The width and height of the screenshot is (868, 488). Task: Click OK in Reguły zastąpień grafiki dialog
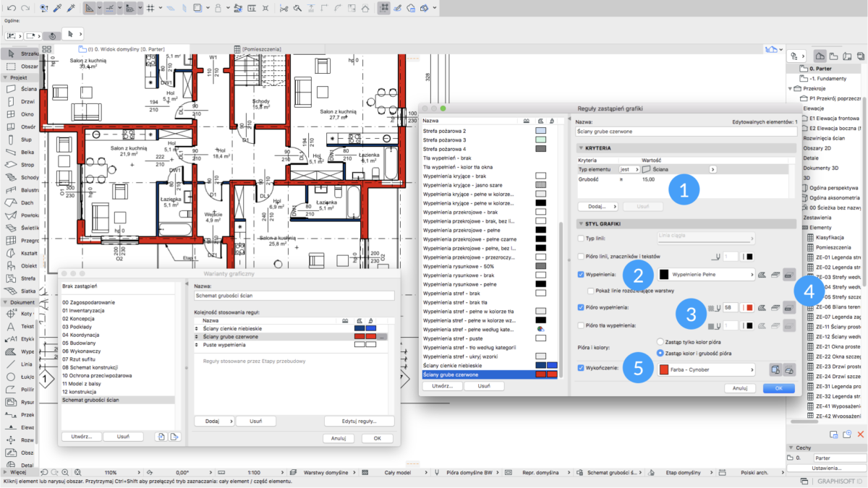click(778, 388)
